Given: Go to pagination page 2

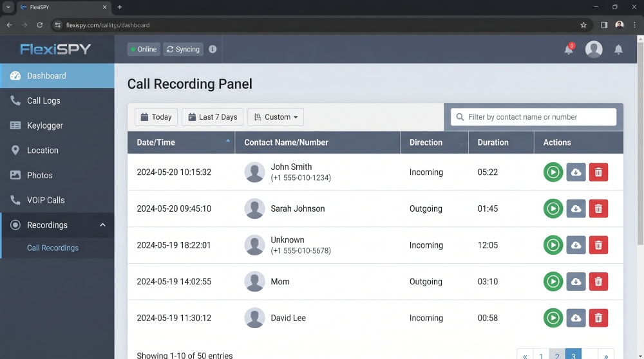Looking at the screenshot, I should (557, 355).
